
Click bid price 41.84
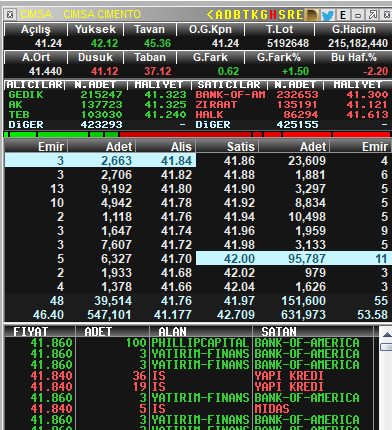click(176, 161)
